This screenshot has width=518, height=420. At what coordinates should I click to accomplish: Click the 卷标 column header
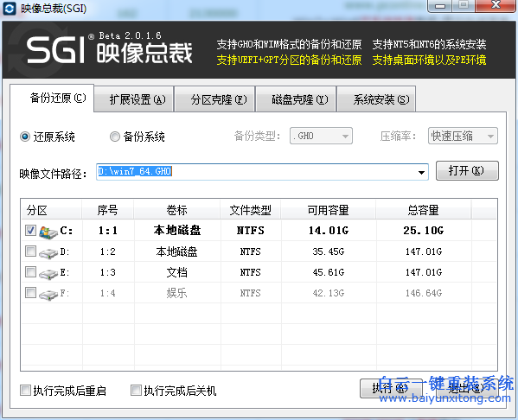click(x=177, y=210)
